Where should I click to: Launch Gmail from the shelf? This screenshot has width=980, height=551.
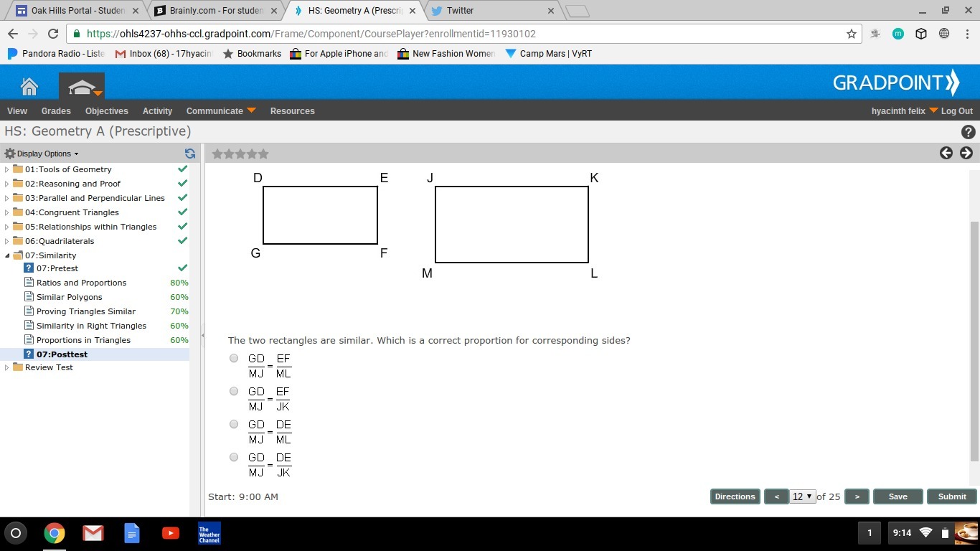[93, 533]
